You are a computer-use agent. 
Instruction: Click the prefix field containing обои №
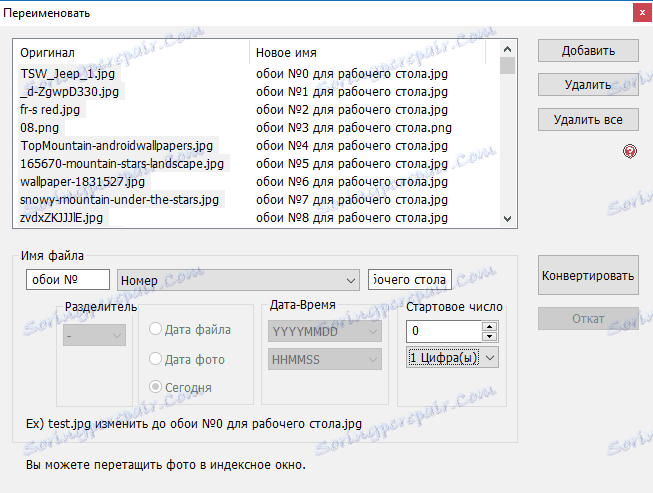(x=68, y=279)
